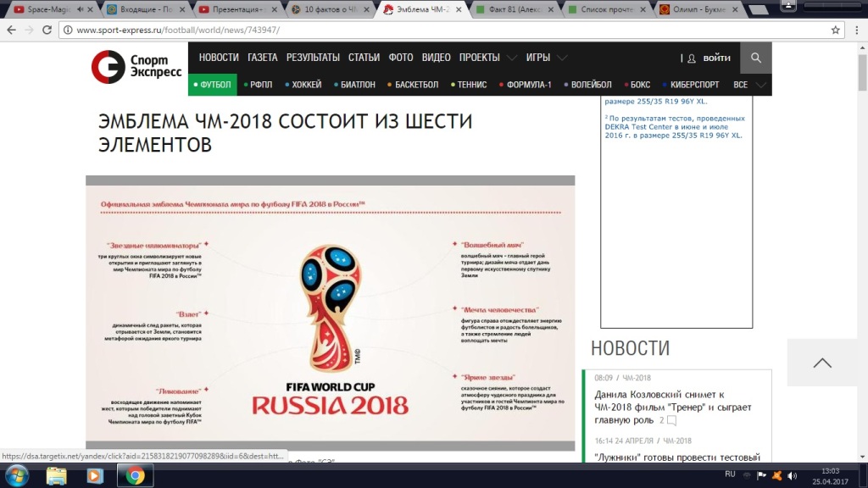
Task: Open Action Center flag in tray
Action: 762,475
